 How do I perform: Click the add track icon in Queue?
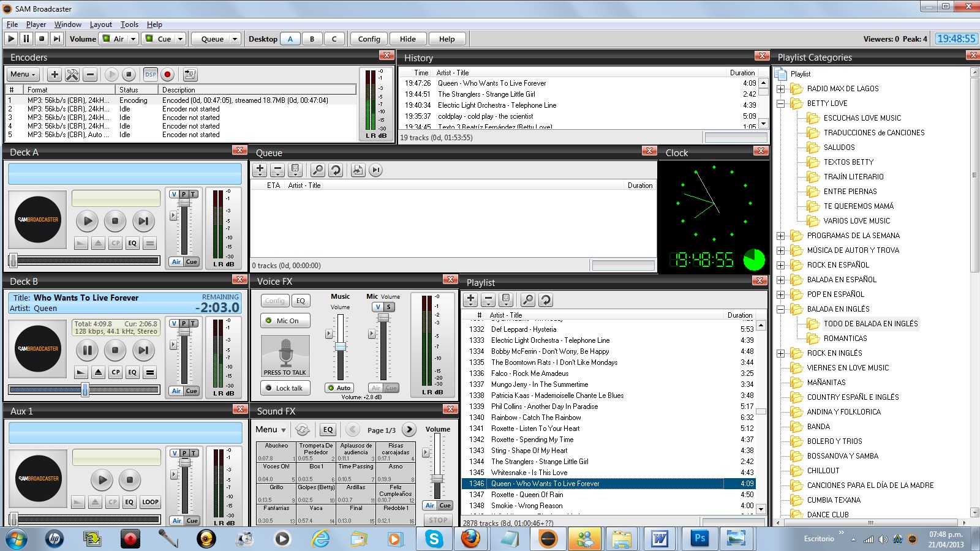(x=260, y=170)
